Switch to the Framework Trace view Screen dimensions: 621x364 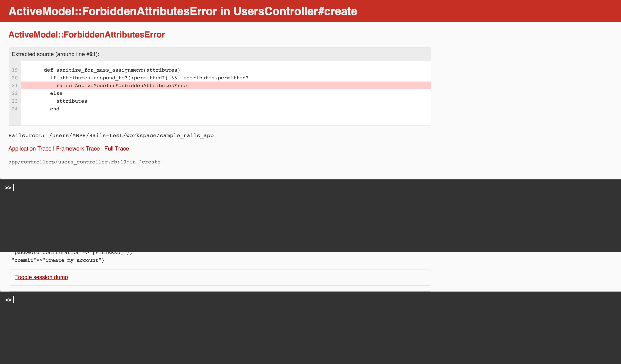coord(78,149)
